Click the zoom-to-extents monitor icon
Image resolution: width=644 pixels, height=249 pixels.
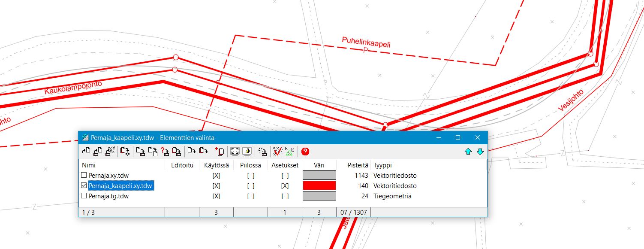(235, 151)
